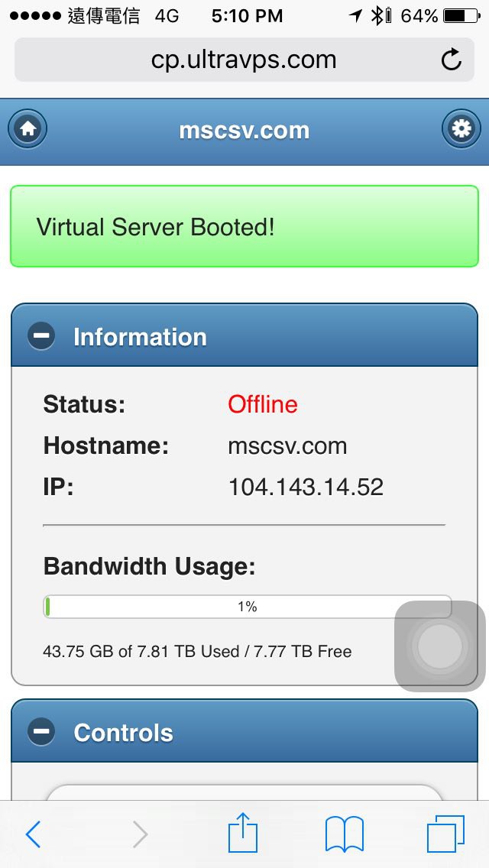Open the settings gear icon
This screenshot has height=868, width=489.
461,129
